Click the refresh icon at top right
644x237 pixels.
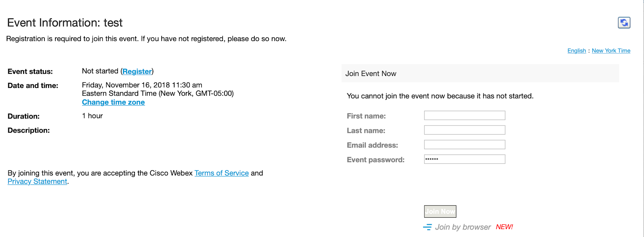tap(624, 23)
